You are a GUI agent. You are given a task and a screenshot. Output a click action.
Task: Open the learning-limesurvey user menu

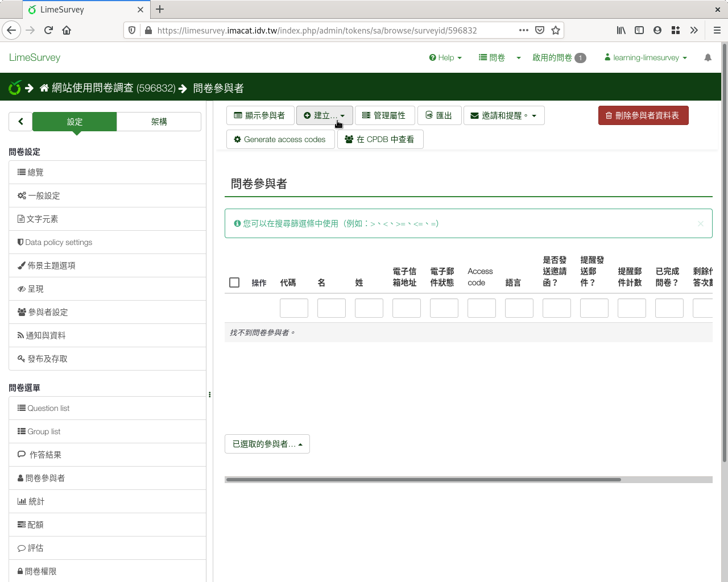tap(646, 57)
